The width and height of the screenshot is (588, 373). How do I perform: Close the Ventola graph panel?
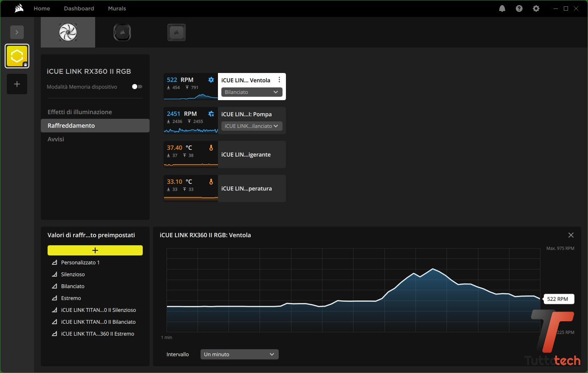click(x=571, y=235)
